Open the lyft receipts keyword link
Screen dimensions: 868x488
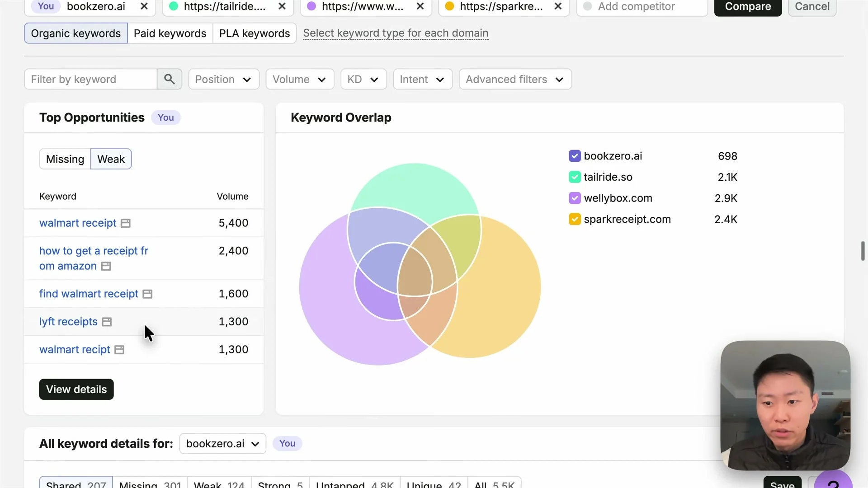(x=68, y=322)
